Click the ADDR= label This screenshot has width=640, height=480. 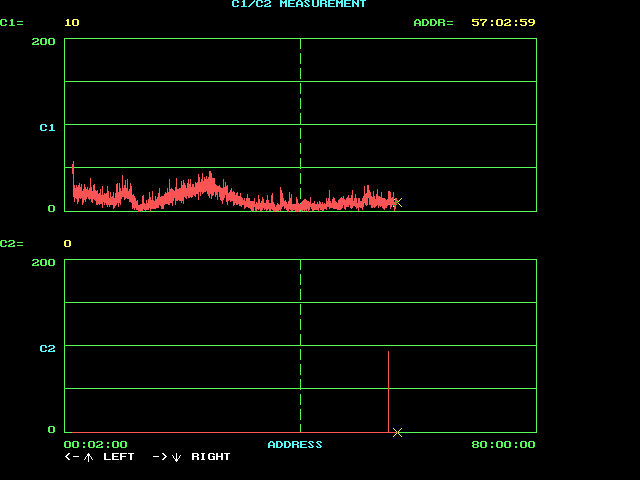[x=433, y=23]
